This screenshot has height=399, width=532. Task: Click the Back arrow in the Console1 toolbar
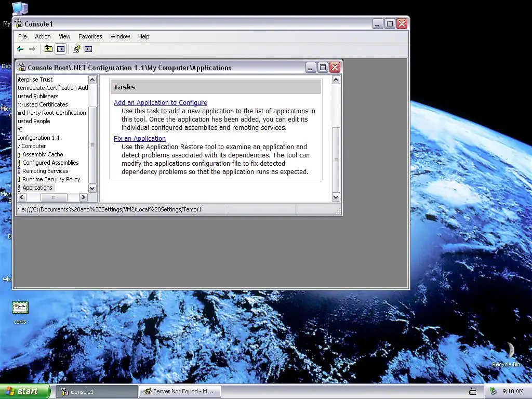pos(20,49)
